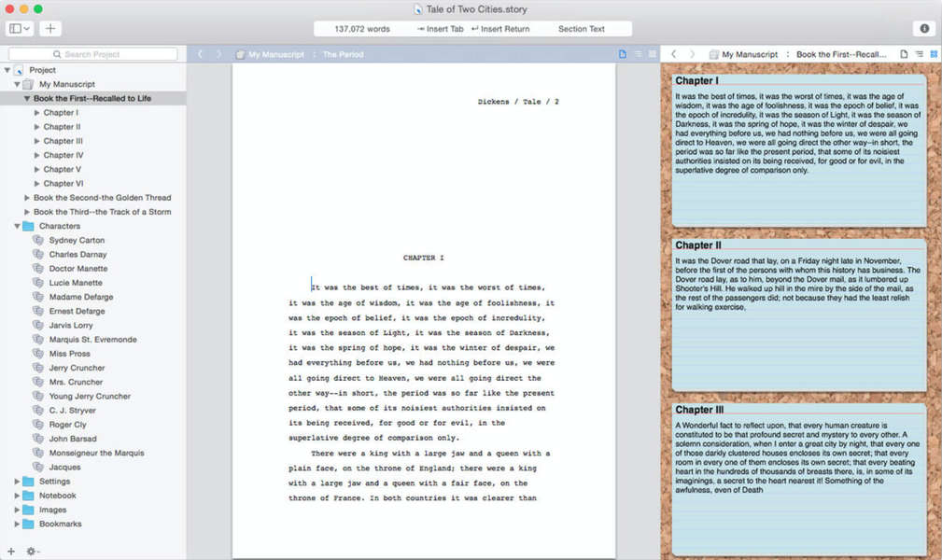Go forward in right pane navigation

(x=692, y=54)
